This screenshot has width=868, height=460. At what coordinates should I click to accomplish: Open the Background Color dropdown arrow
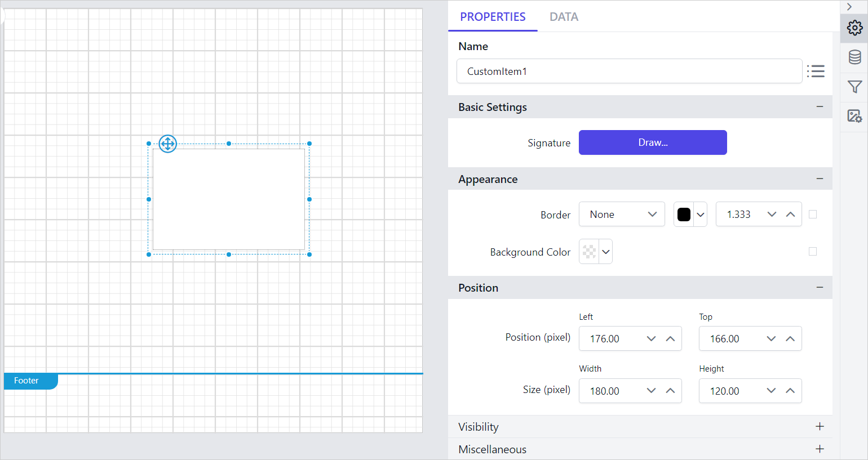tap(606, 252)
